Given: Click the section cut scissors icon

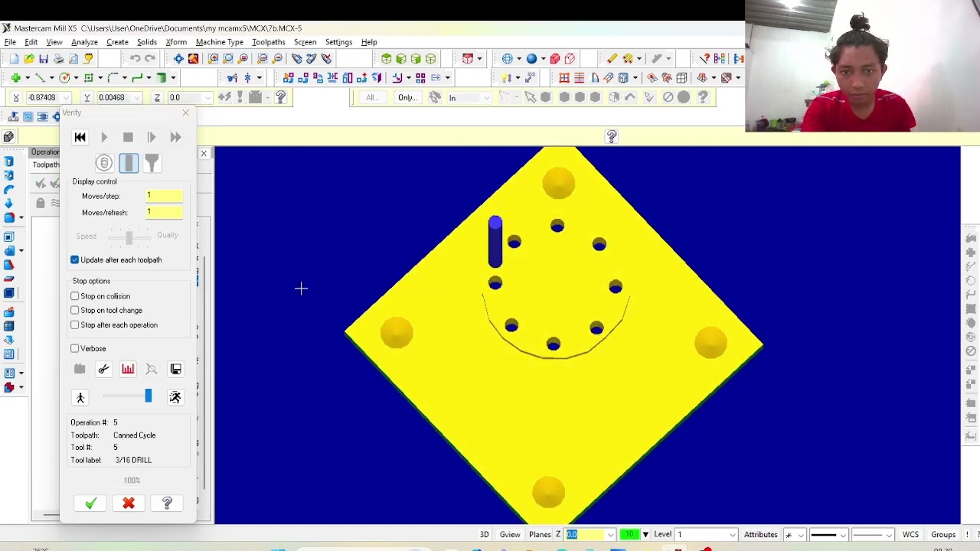Looking at the screenshot, I should pyautogui.click(x=103, y=370).
